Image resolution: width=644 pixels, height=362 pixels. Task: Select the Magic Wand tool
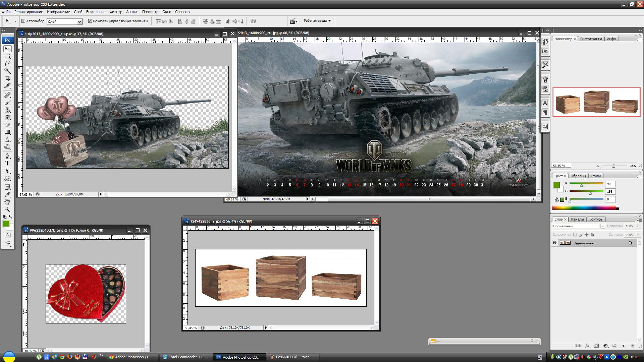(x=7, y=71)
